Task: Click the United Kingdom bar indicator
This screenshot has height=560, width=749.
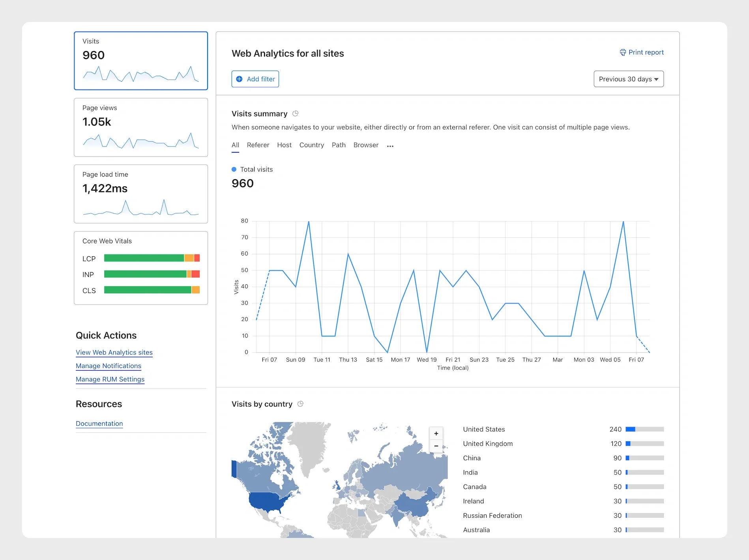Action: 645,444
